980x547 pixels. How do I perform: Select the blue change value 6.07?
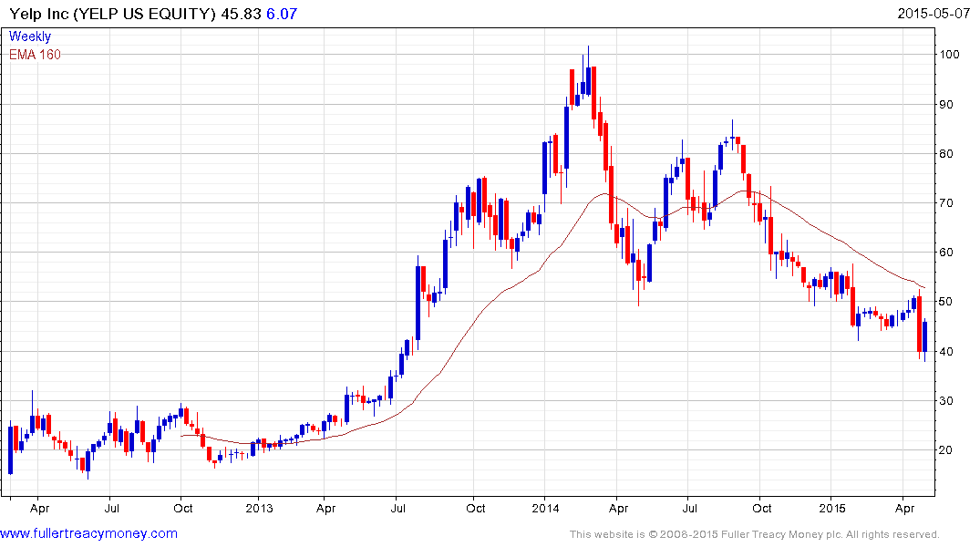[282, 14]
